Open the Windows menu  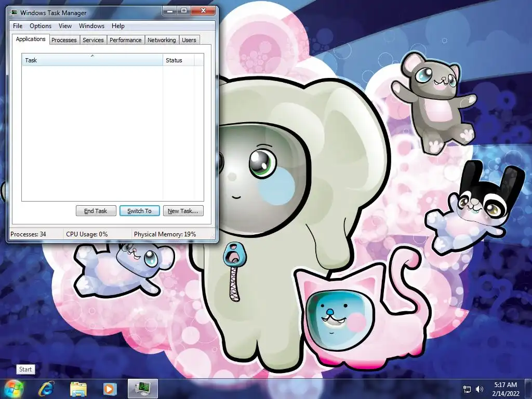pos(91,26)
